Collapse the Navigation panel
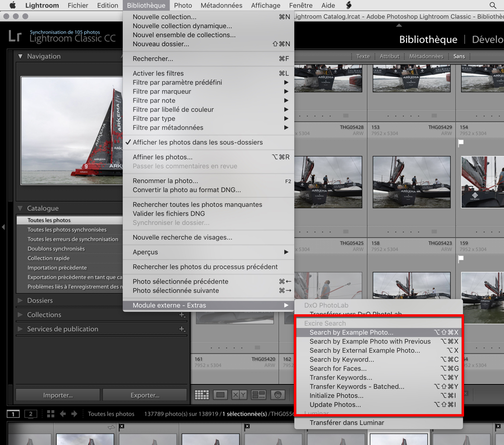504x445 pixels. coord(20,56)
